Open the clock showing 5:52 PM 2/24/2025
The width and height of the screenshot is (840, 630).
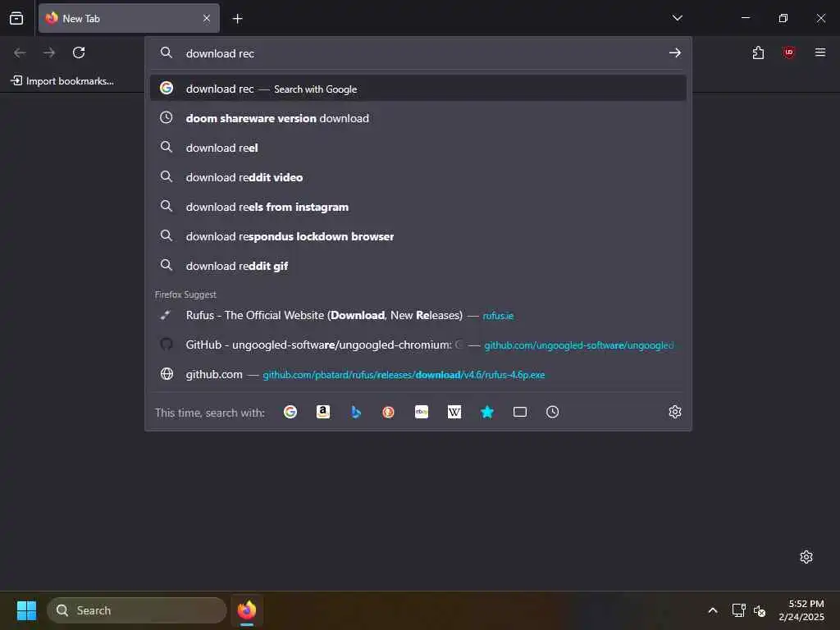(x=801, y=610)
